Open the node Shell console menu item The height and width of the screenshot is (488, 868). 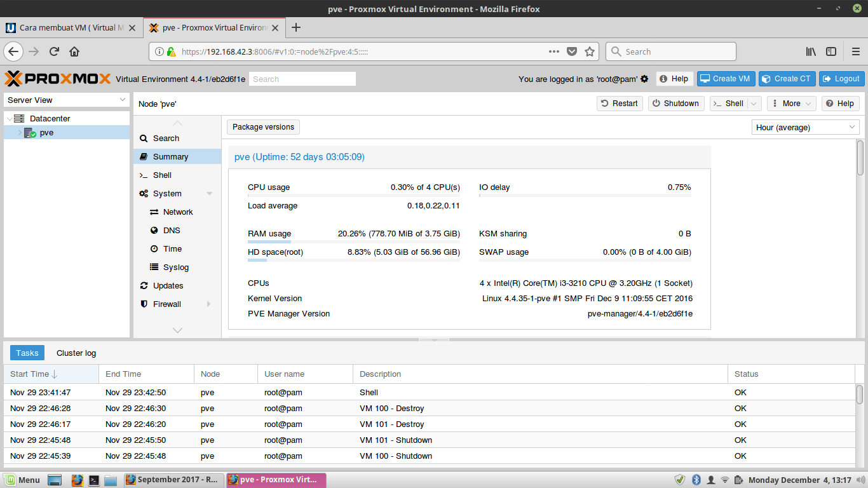pos(177,175)
